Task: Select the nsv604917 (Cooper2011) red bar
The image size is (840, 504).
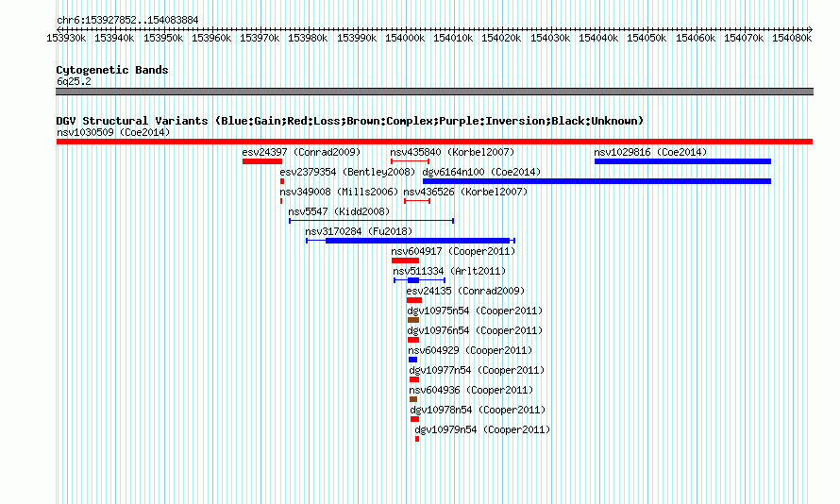Action: (405, 260)
